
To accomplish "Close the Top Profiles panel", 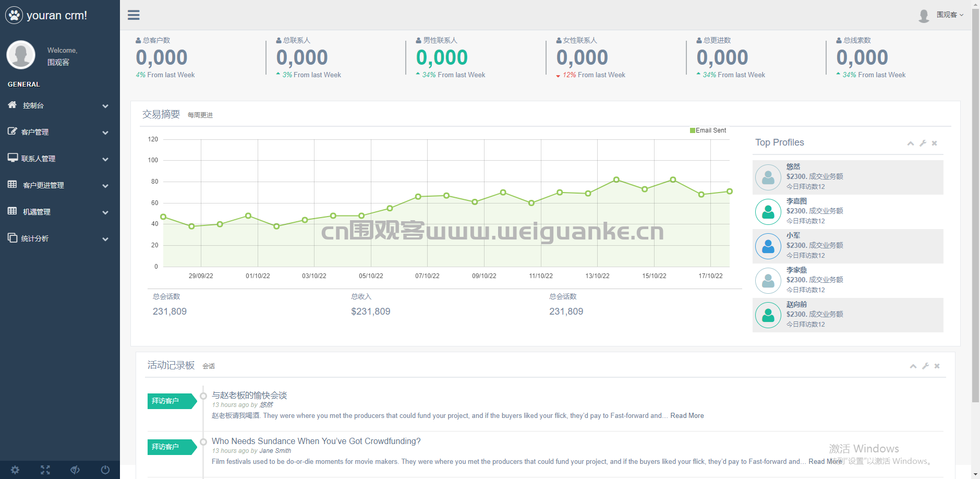I will pos(935,143).
